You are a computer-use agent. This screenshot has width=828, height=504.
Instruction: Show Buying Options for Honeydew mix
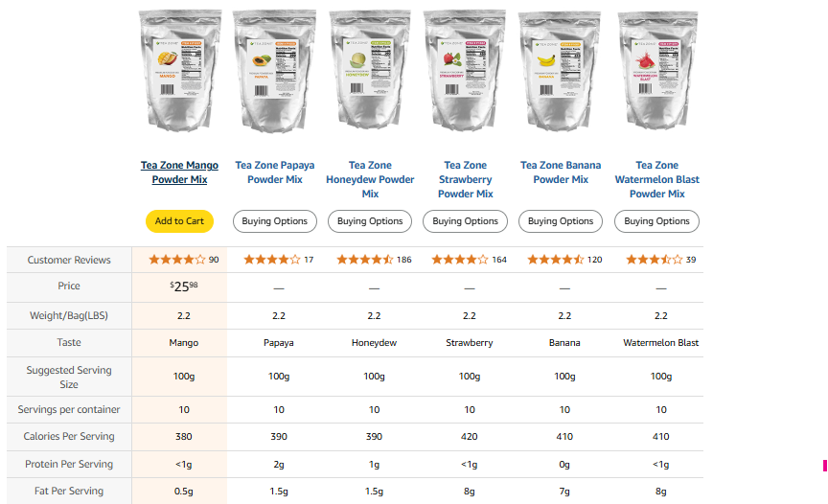[370, 221]
